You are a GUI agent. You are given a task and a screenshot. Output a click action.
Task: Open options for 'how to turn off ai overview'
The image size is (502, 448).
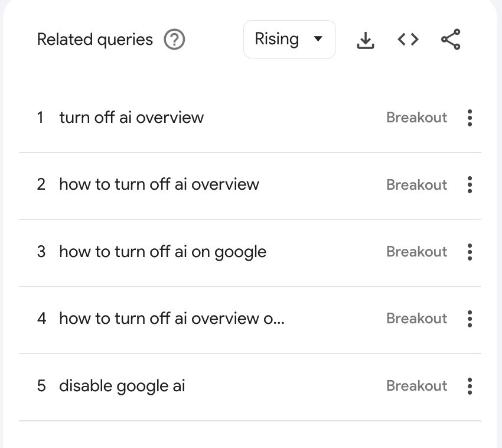(470, 185)
